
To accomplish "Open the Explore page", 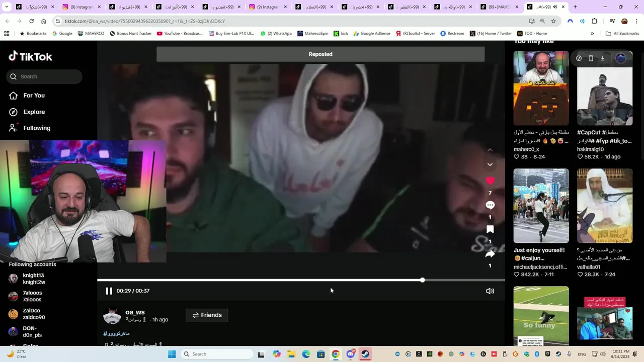I will pos(34,112).
